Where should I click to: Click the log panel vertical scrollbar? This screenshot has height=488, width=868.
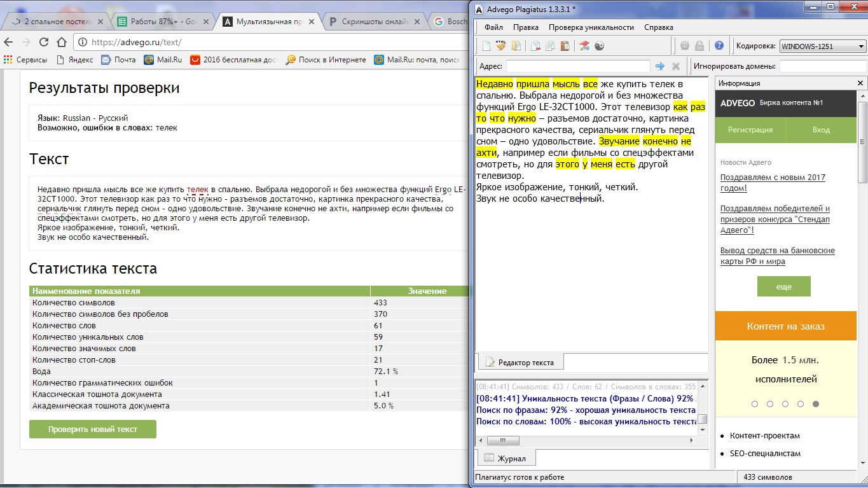pos(703,407)
